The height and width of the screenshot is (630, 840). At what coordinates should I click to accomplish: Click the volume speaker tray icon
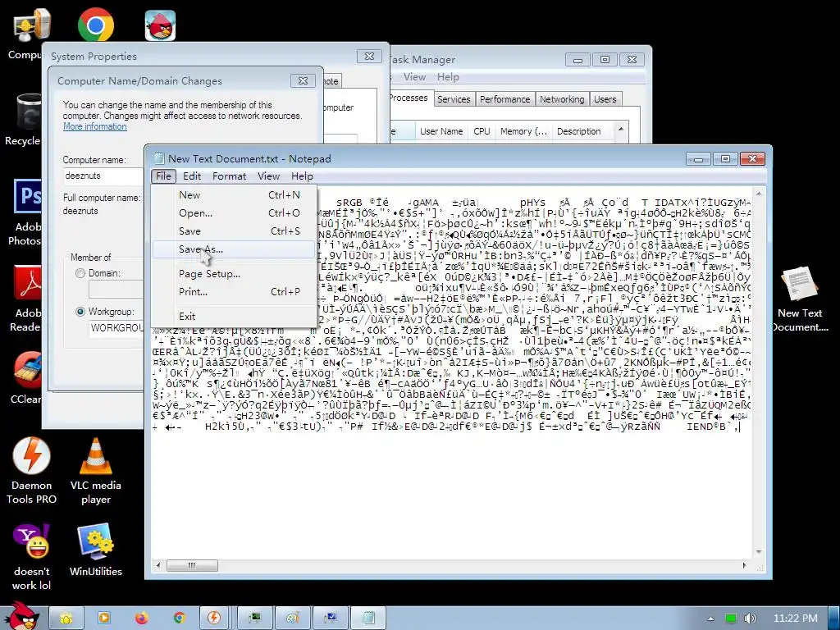(750, 619)
